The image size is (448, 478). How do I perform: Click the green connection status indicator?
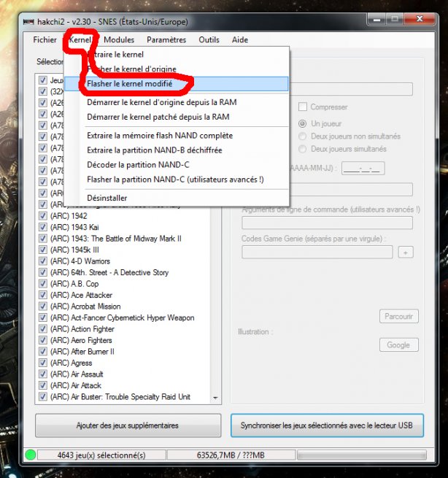click(x=31, y=455)
